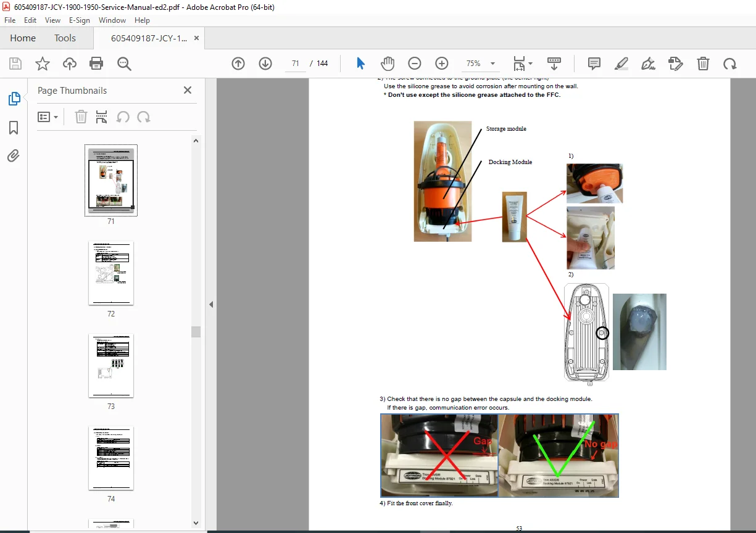
Task: Select the page 71 thumbnail
Action: pos(111,180)
